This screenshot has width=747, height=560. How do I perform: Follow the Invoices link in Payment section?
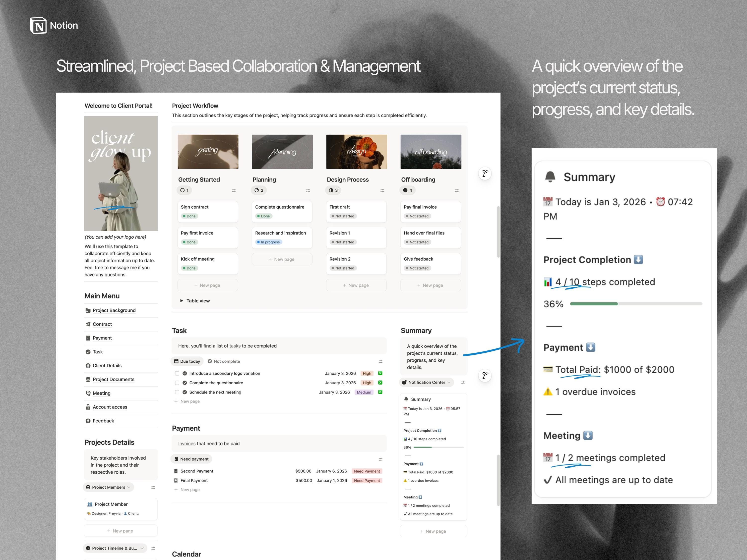coord(187,444)
